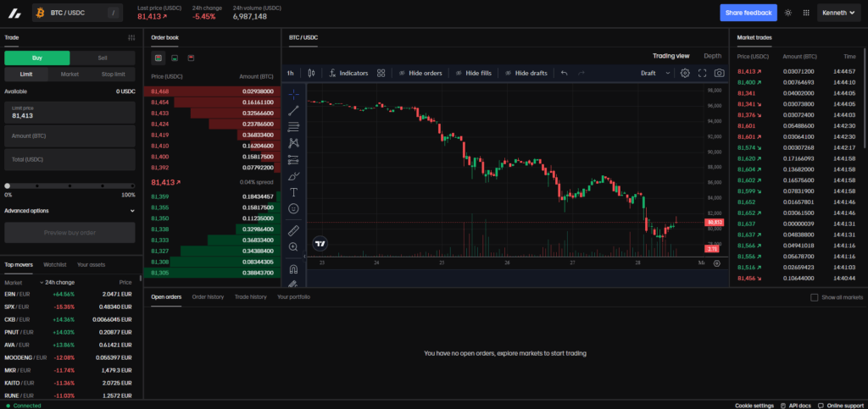Image resolution: width=868 pixels, height=409 pixels.
Task: Switch the trade side to Sell
Action: coord(103,58)
